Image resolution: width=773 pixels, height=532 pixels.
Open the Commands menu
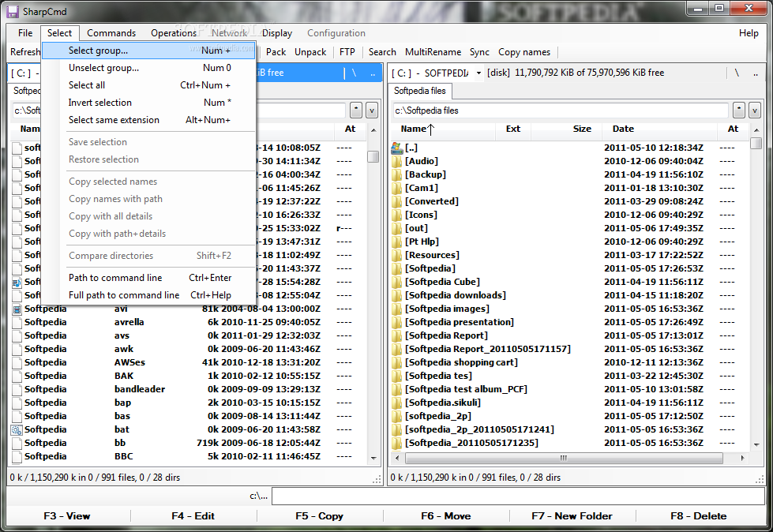point(111,33)
